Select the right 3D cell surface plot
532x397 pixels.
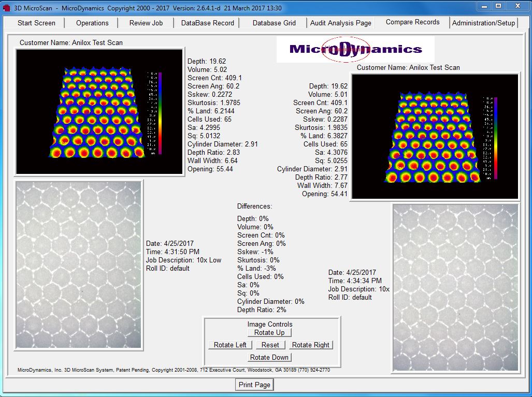coord(435,136)
